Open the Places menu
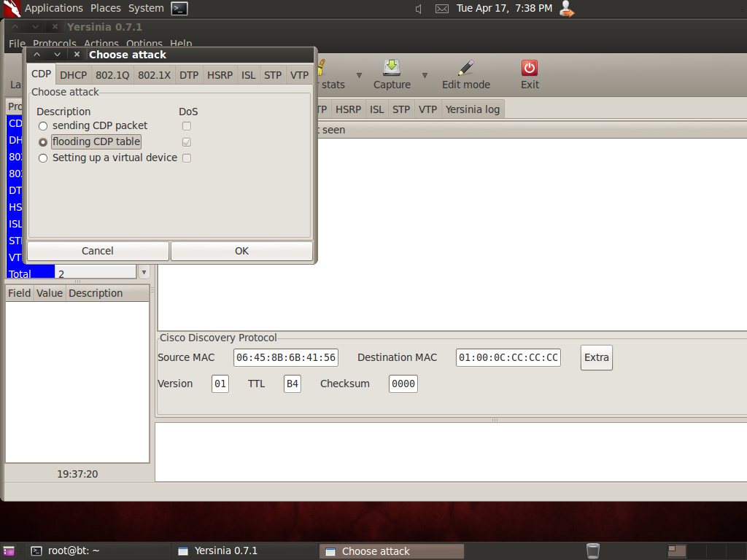 tap(105, 9)
